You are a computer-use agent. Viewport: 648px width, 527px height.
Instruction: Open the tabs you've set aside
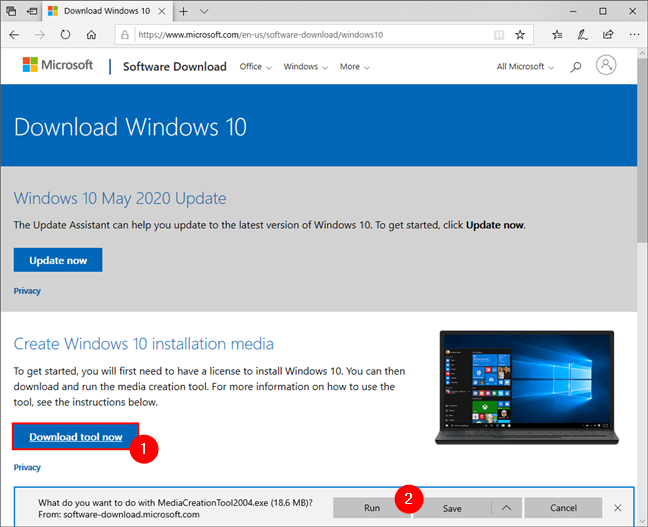tap(11, 11)
